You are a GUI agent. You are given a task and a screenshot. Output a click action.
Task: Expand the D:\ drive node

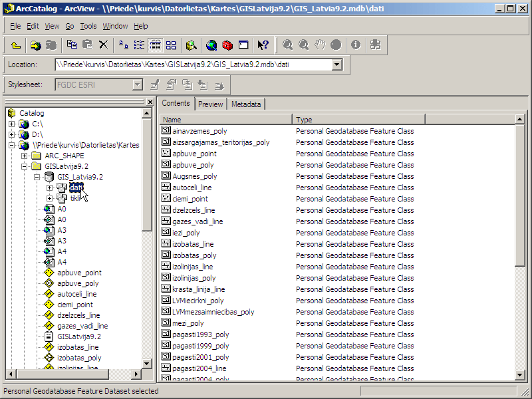(x=12, y=135)
